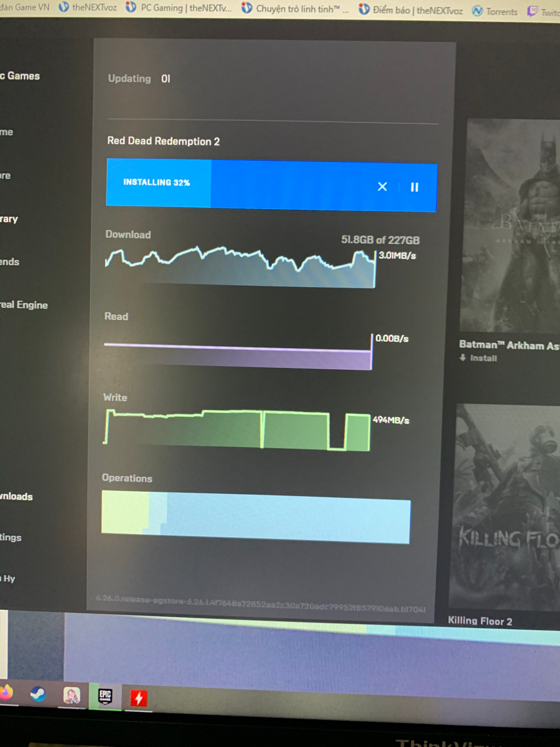Select the Batman Arkham title text

[x=509, y=345]
